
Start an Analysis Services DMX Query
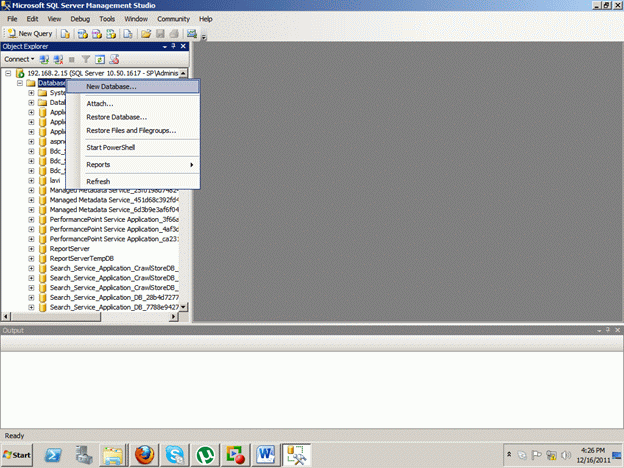click(97, 34)
